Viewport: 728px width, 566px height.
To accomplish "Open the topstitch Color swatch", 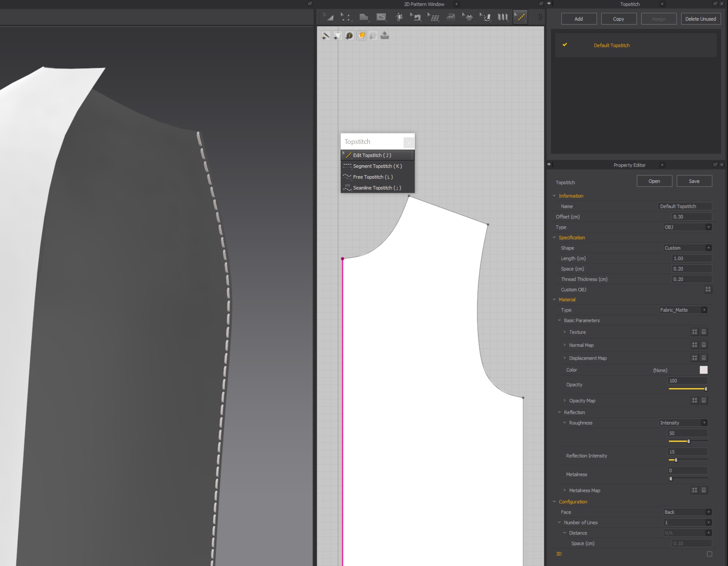I will coord(703,370).
